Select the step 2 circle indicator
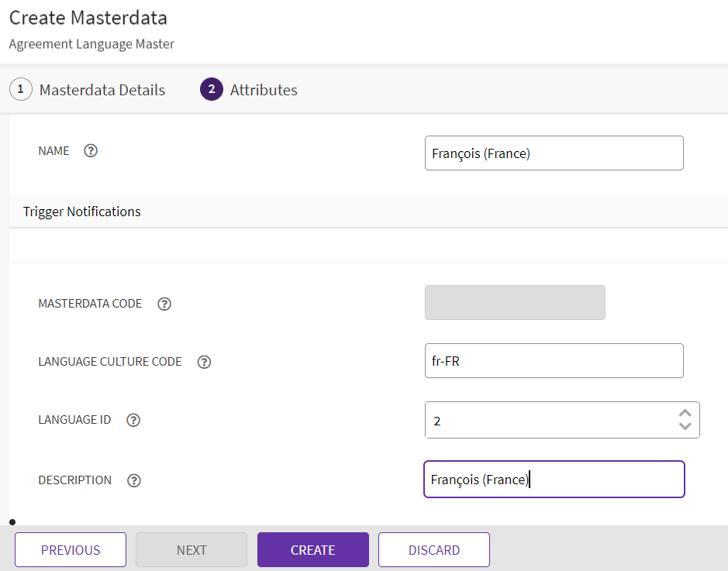The width and height of the screenshot is (728, 571). [212, 90]
